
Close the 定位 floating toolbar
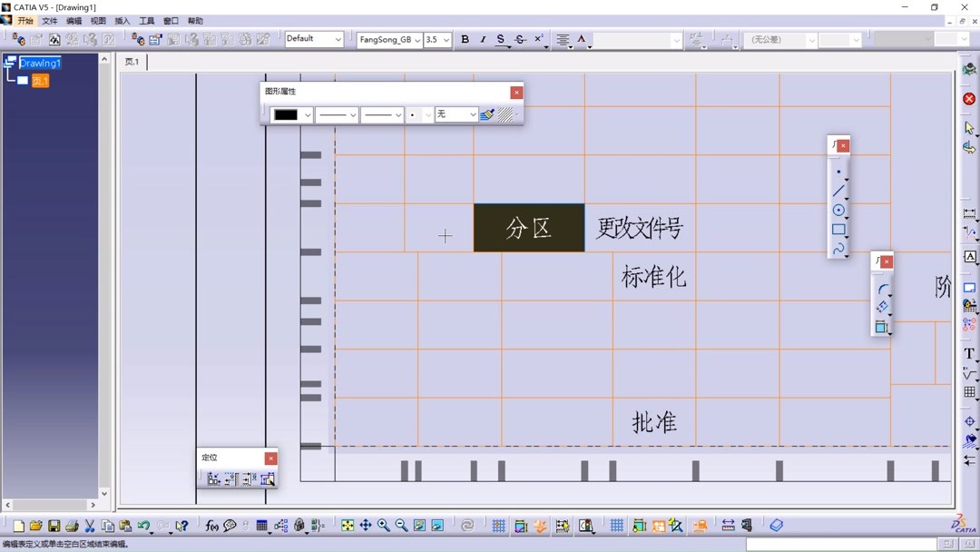pos(270,458)
